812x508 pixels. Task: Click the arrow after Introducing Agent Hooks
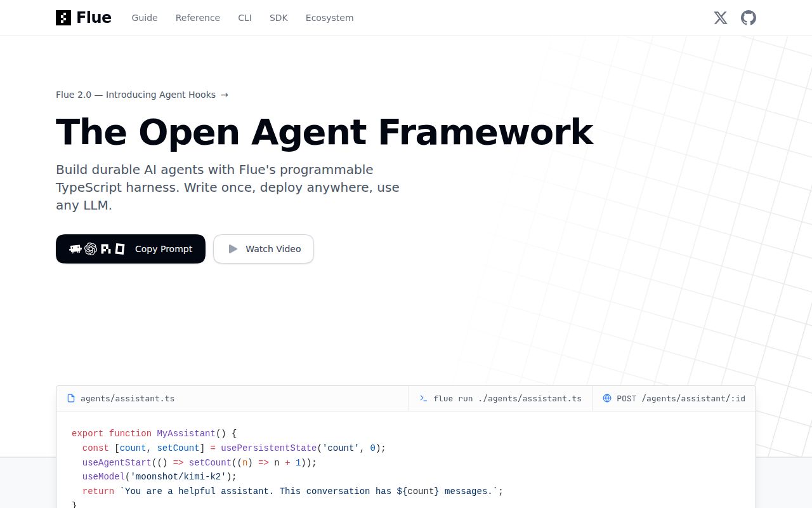click(x=225, y=95)
